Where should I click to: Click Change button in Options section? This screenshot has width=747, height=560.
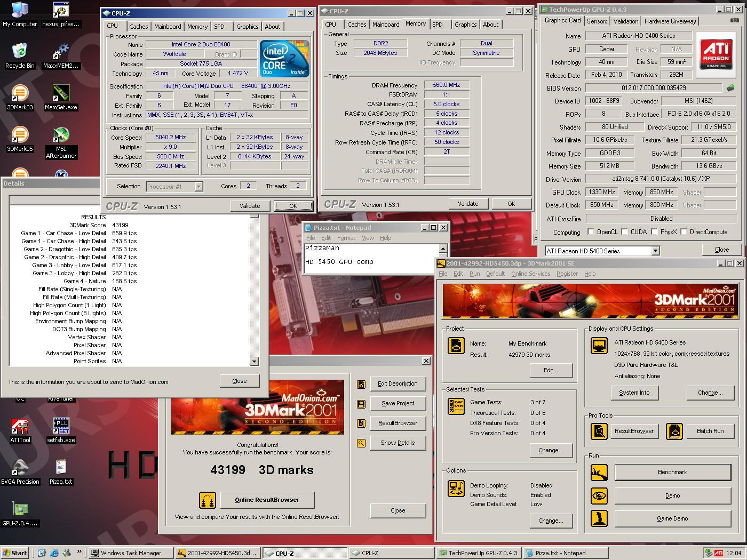[x=551, y=521]
